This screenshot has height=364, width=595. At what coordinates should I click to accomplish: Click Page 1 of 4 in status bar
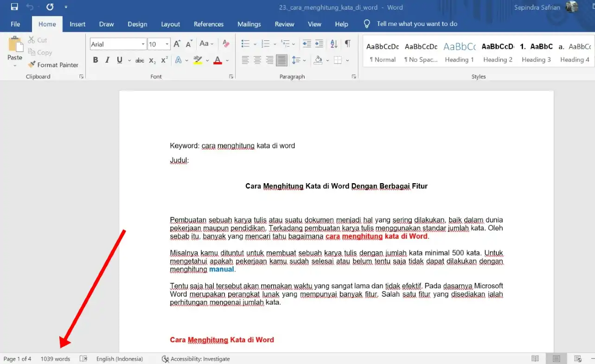click(x=18, y=359)
